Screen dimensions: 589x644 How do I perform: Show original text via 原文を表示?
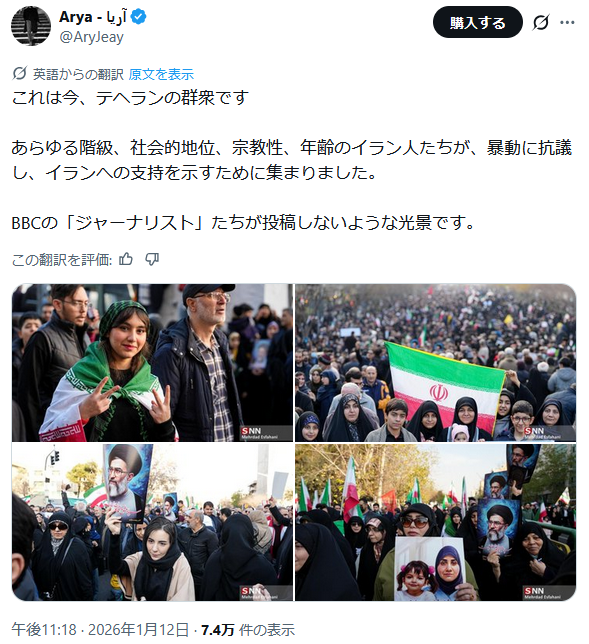pos(161,74)
